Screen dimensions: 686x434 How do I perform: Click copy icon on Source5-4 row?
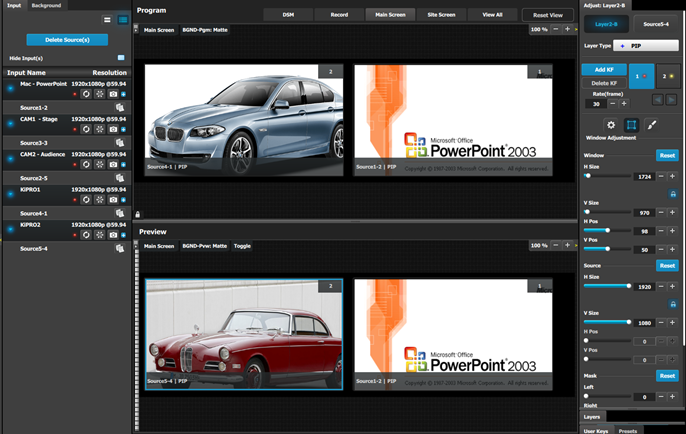(119, 248)
